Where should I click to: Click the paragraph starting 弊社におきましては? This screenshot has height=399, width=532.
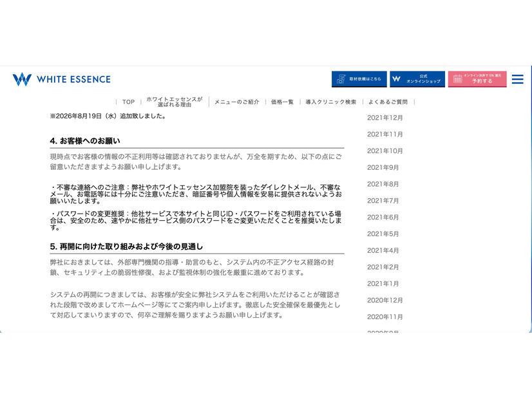pos(192,267)
